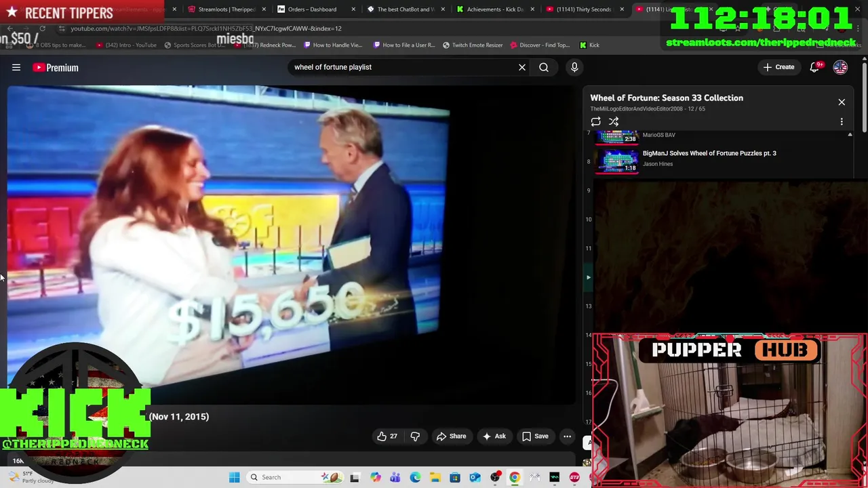
Task: Toggle shuffle playlist
Action: [x=614, y=122]
